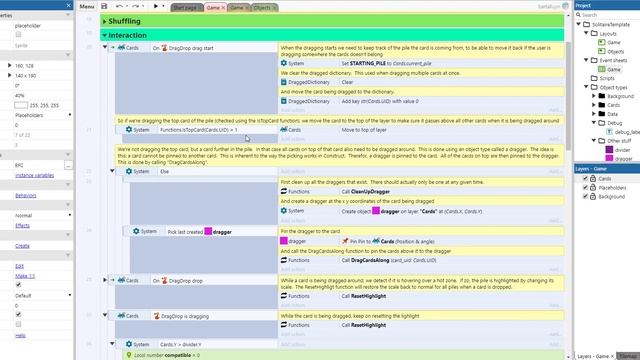The image size is (640, 360).
Task: Click the search icon in Project panel
Action: point(578,15)
